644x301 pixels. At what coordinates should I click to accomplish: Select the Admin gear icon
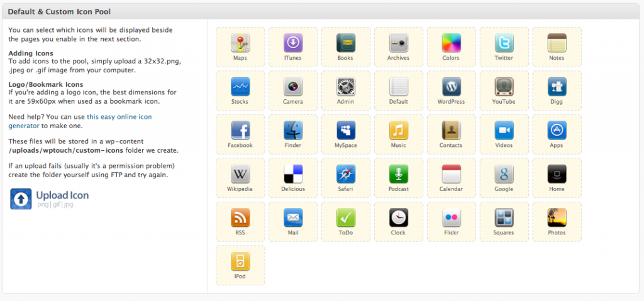point(345,87)
